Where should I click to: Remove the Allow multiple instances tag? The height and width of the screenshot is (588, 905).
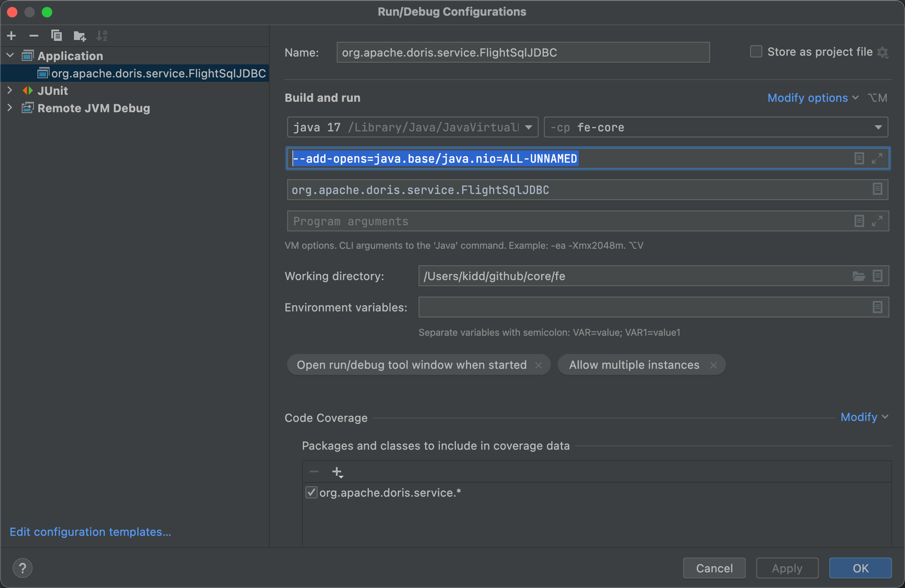click(x=714, y=365)
